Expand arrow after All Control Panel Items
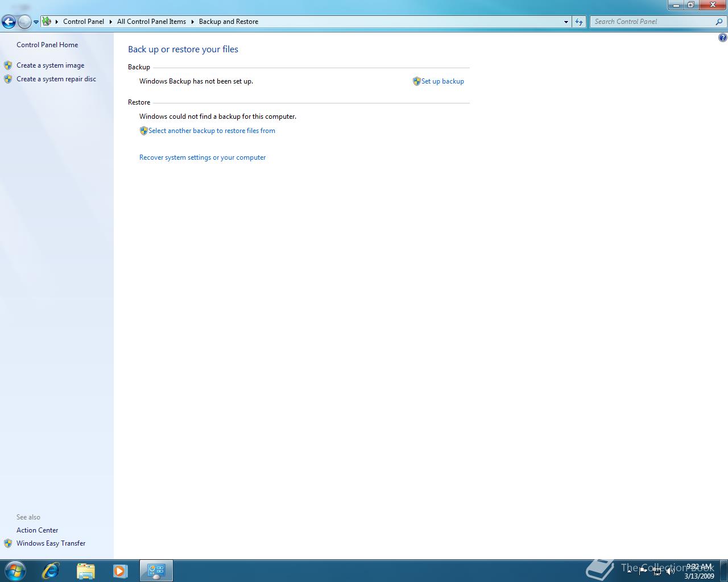728x582 pixels. click(x=193, y=22)
